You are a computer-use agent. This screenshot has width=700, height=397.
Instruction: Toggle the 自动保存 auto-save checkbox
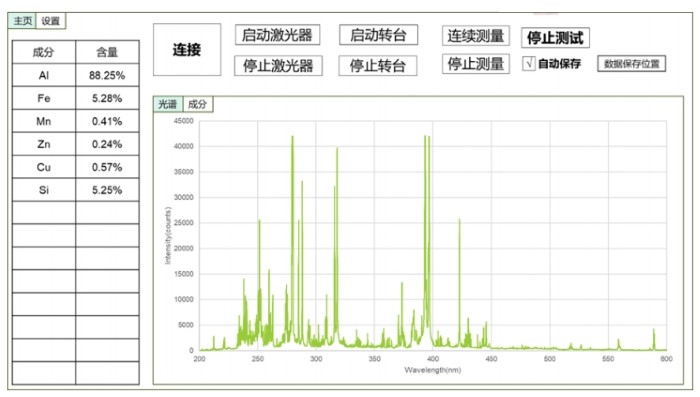[529, 63]
